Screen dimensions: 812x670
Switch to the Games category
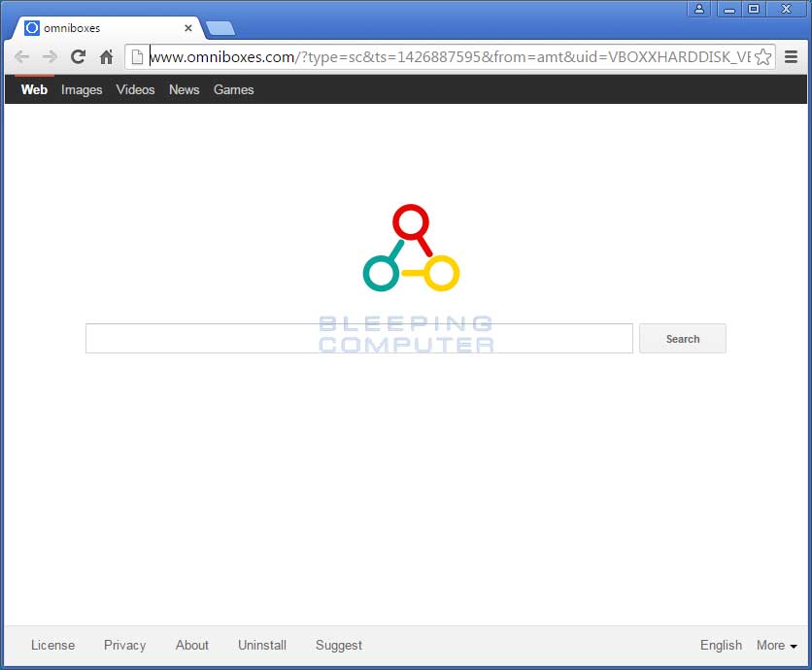233,89
